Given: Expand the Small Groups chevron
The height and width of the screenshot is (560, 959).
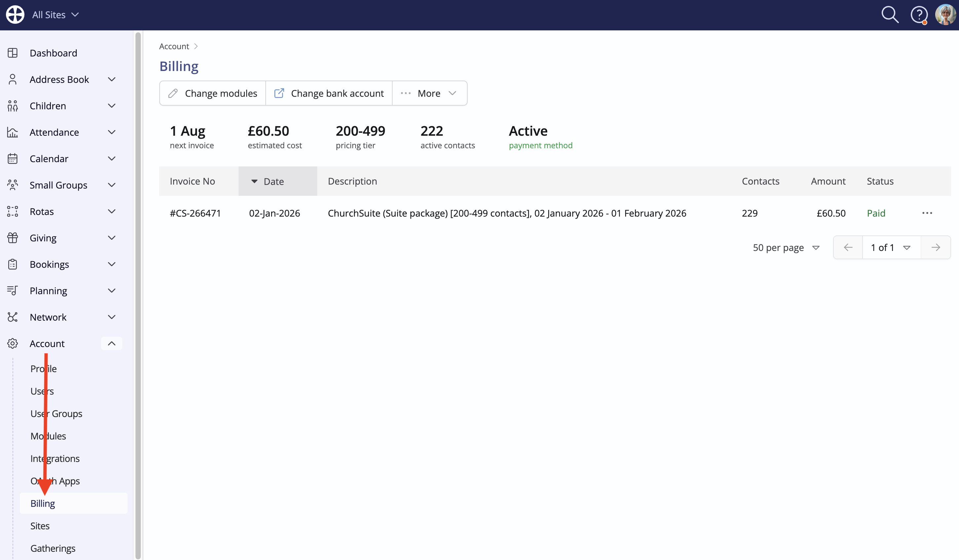Looking at the screenshot, I should pos(111,185).
